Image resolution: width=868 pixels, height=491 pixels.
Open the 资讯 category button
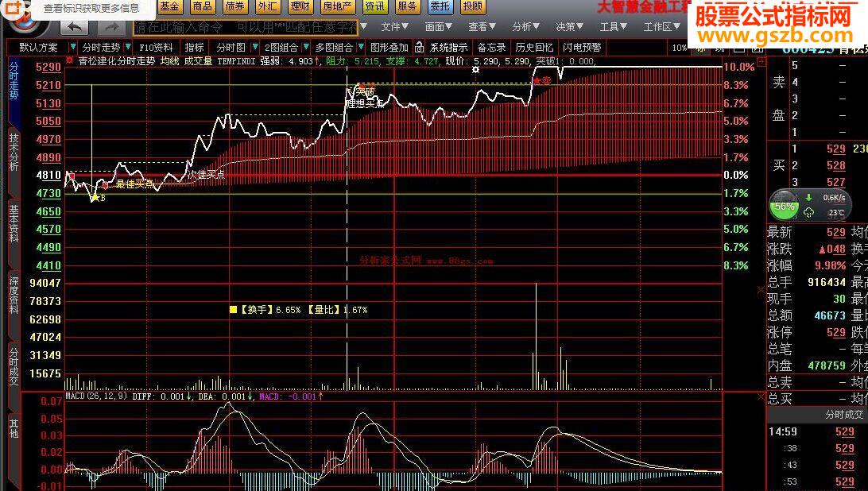pos(374,6)
